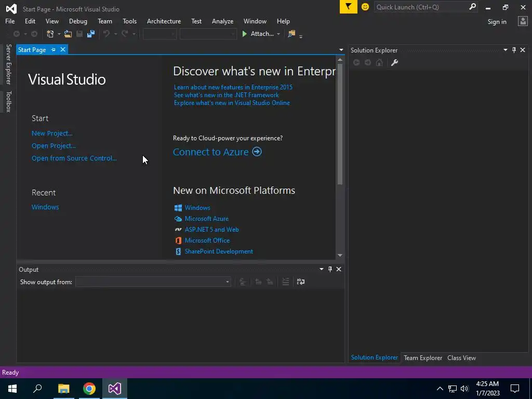Expand the toolbar options overflow arrow
The height and width of the screenshot is (399, 532).
301,36
